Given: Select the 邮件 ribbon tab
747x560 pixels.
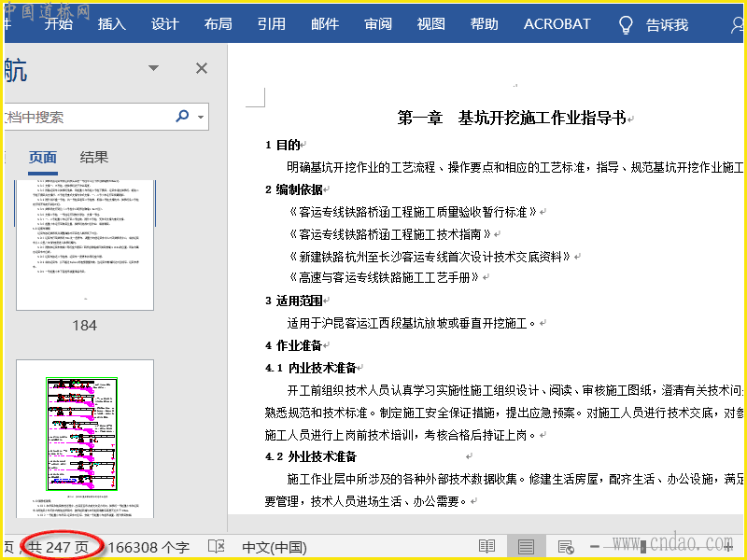Looking at the screenshot, I should 325,24.
